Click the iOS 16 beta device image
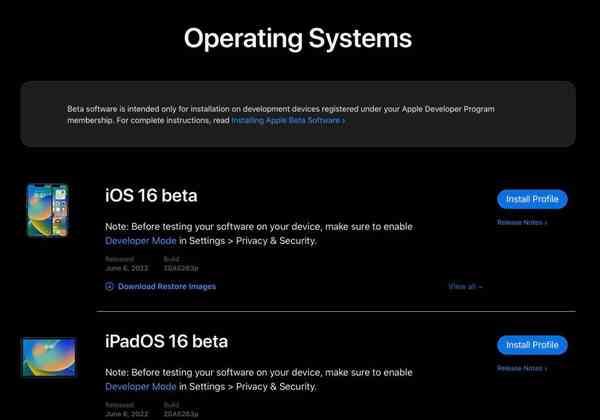600x420 pixels. click(x=47, y=210)
